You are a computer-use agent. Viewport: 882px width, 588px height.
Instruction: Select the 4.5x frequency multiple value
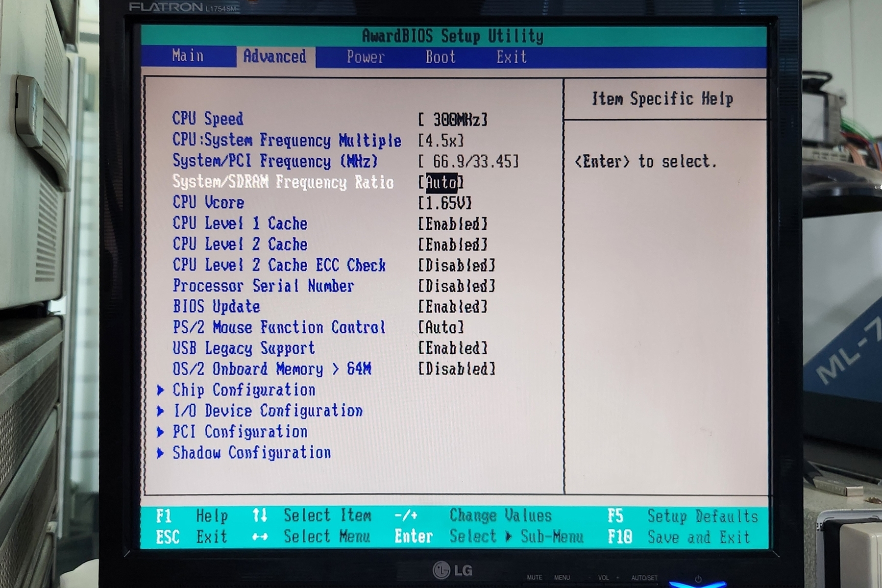441,141
